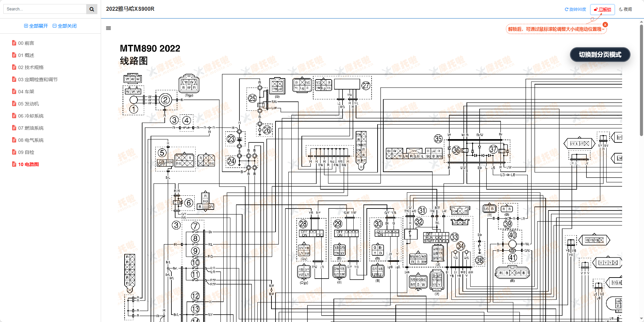644x322 pixels.
Task: Open the 02 技术规格 chapter
Action: click(31, 67)
